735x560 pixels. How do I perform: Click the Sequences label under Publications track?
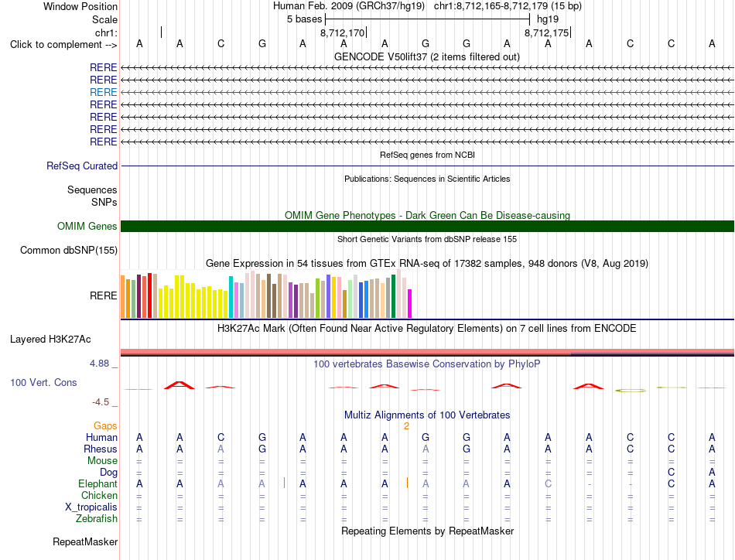(92, 190)
